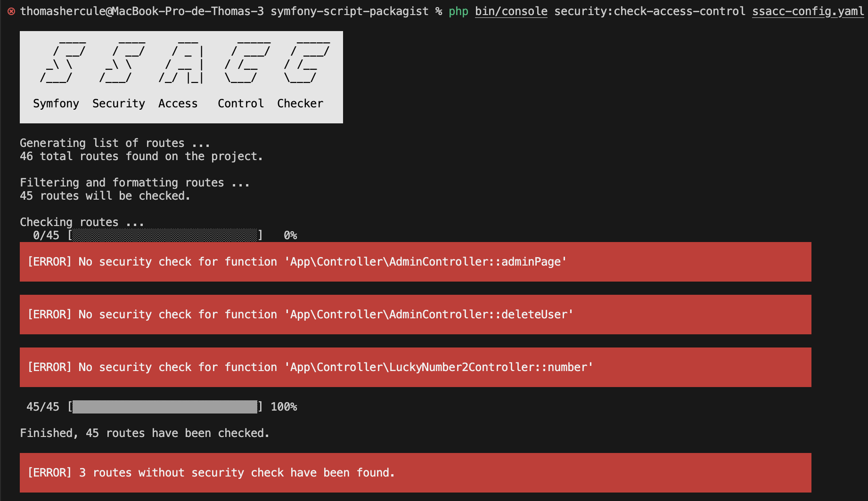
Task: Click the green php command word
Action: (x=458, y=11)
